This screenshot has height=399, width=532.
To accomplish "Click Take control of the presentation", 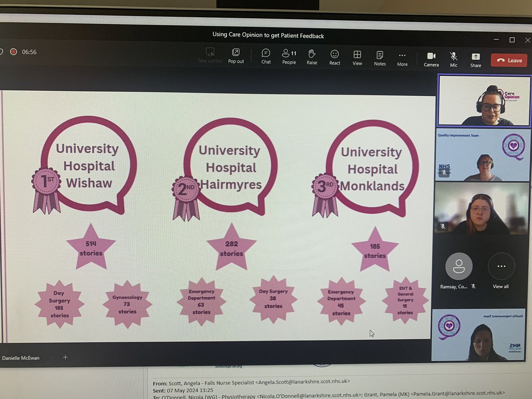I will (x=210, y=55).
